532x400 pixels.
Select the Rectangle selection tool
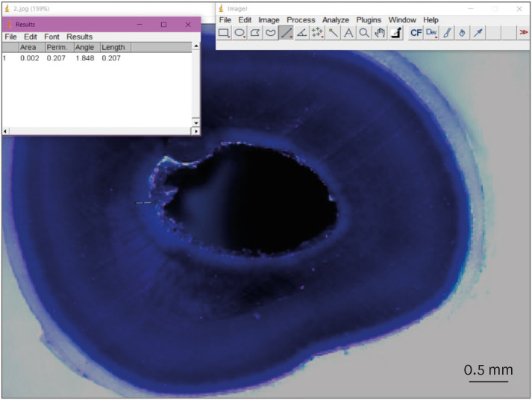224,33
